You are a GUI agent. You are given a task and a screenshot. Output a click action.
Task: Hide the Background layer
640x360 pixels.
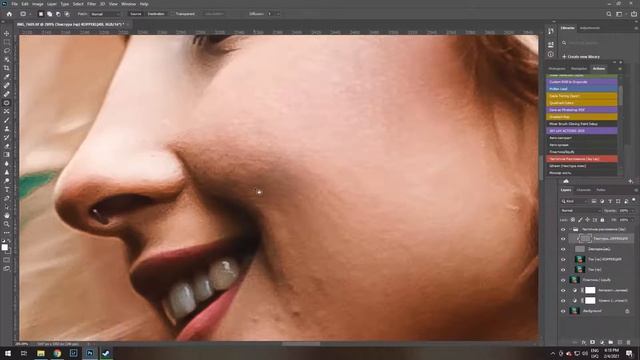click(x=563, y=311)
